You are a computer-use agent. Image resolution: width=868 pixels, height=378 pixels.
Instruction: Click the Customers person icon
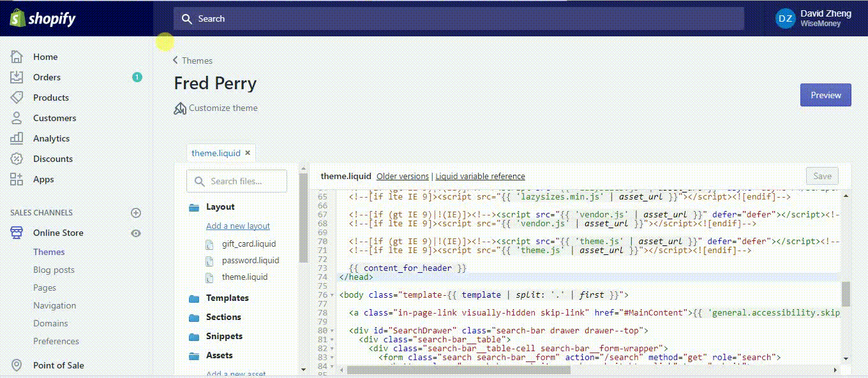pos(17,118)
